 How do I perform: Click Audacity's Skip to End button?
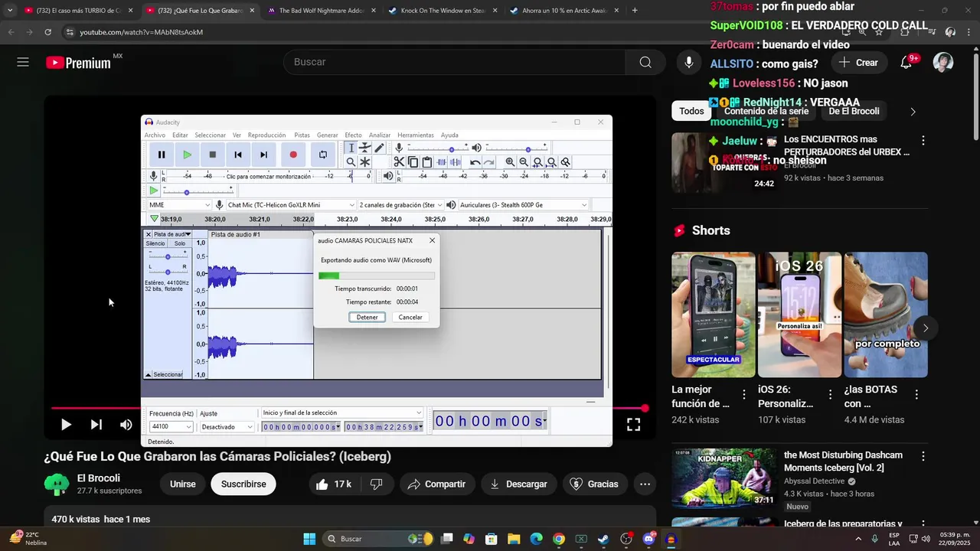pos(263,155)
